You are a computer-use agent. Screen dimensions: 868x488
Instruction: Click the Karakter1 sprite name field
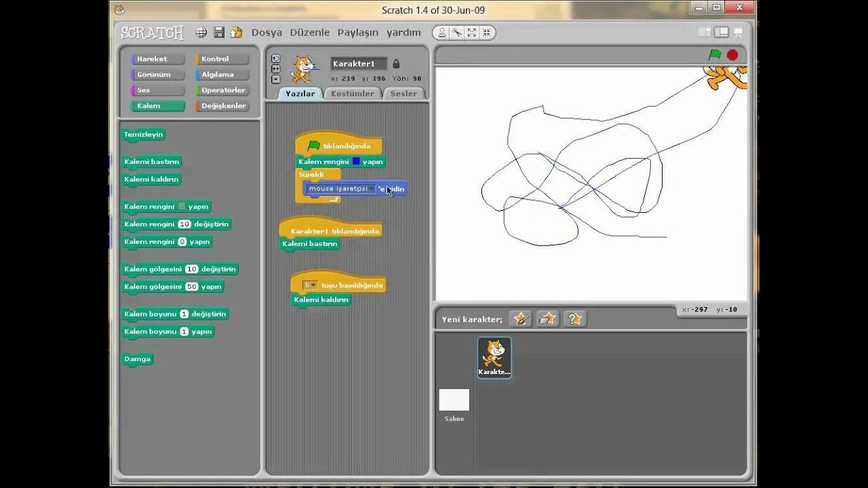click(x=359, y=64)
